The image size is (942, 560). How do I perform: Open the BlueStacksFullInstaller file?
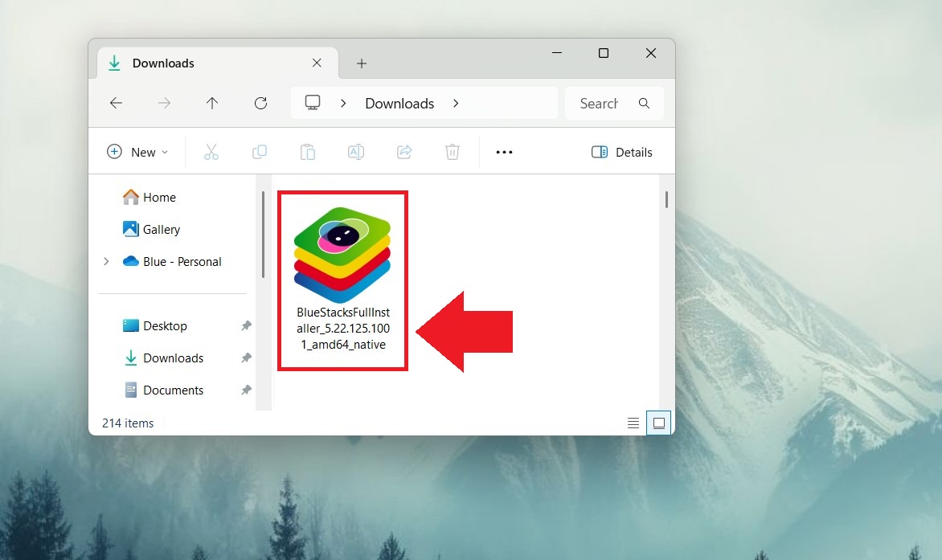[x=342, y=253]
